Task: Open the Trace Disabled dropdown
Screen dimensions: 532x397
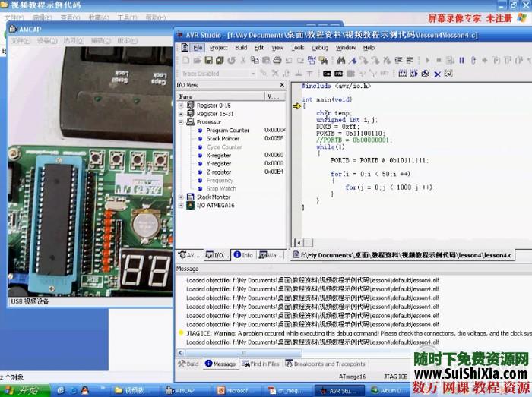Action: (252, 74)
